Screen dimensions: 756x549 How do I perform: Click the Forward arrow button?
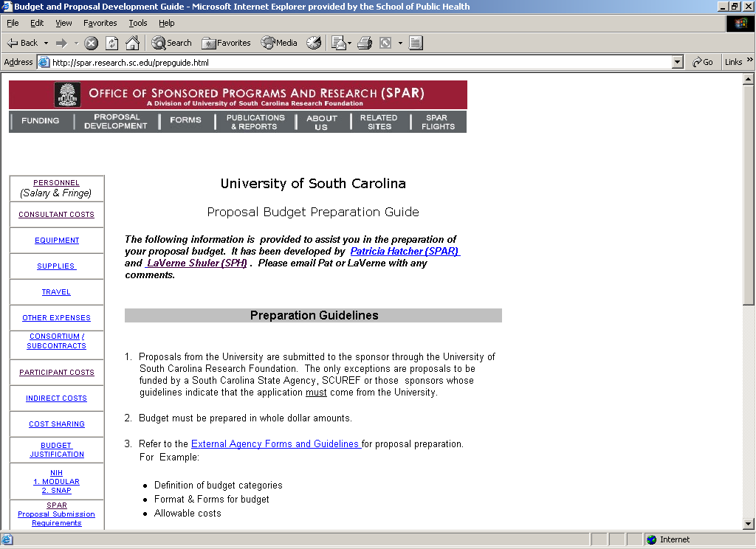click(x=61, y=43)
